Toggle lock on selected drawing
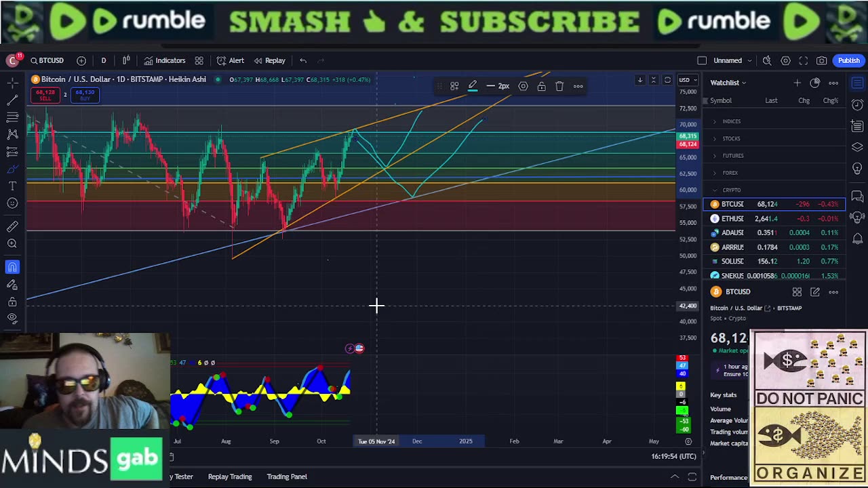Viewport: 868px width, 488px height. 541,86
